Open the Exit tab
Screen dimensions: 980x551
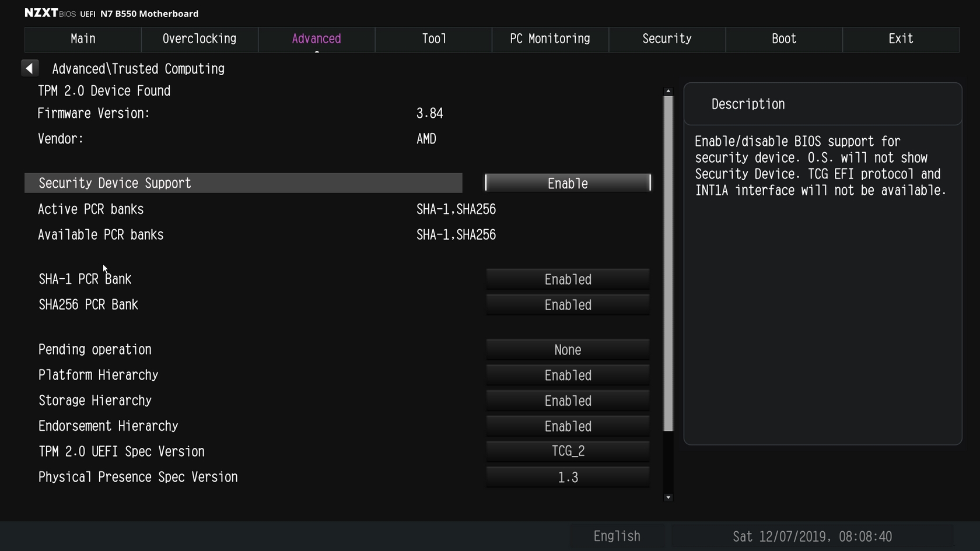pyautogui.click(x=901, y=39)
